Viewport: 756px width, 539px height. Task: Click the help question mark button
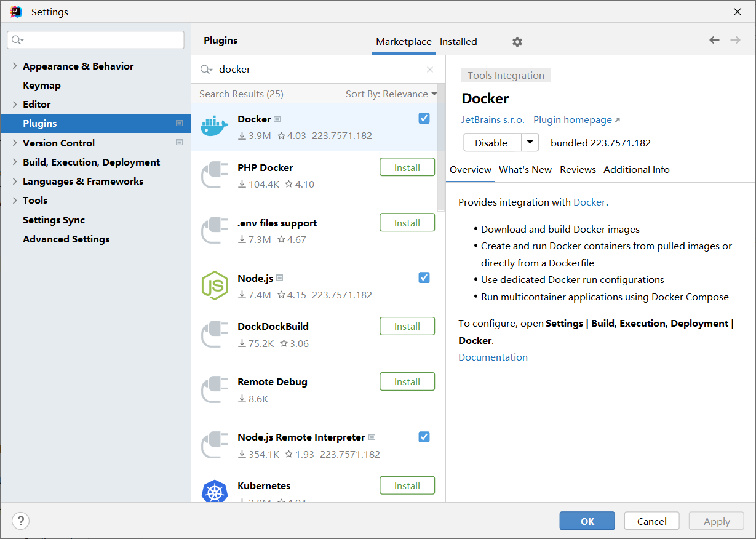tap(21, 521)
